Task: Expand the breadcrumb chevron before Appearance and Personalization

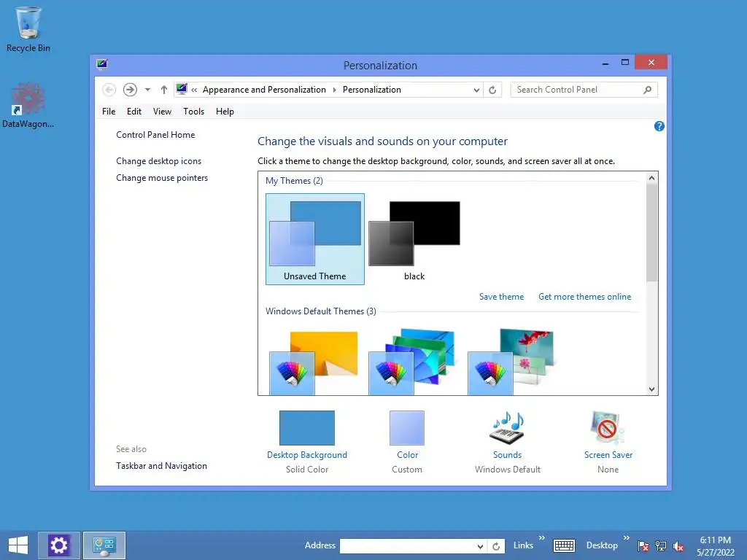Action: coord(194,90)
